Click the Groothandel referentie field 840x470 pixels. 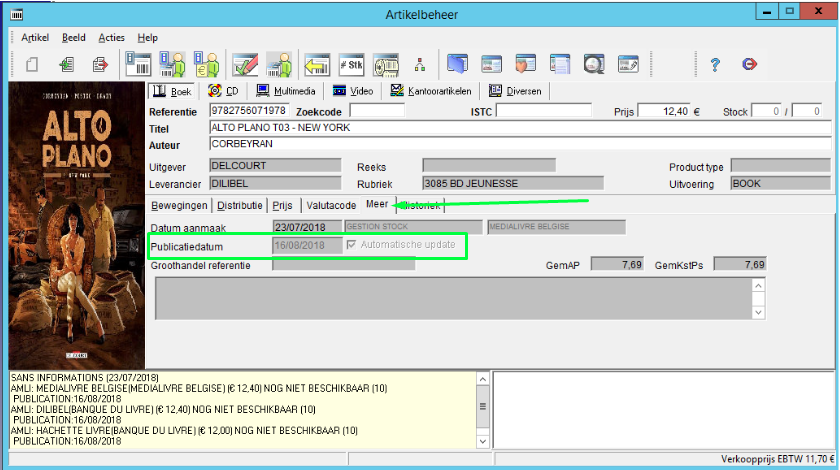tap(343, 265)
